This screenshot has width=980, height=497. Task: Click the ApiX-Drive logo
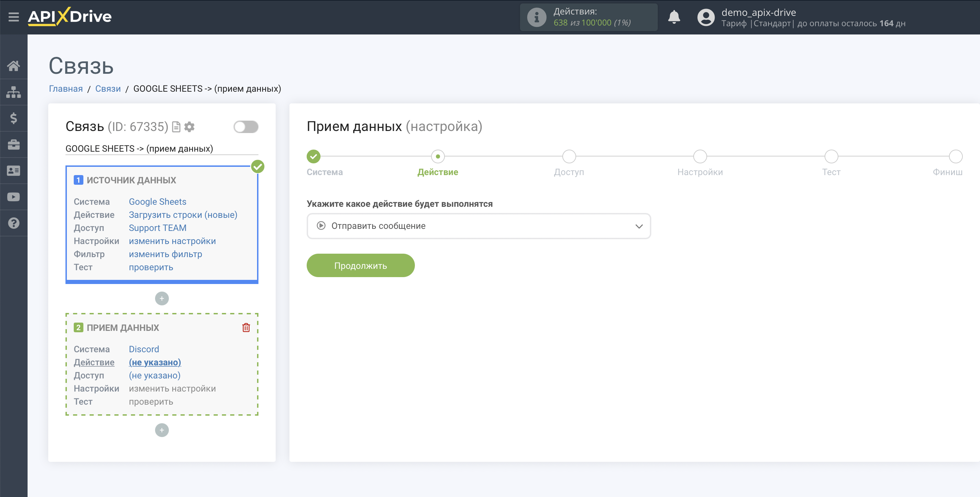point(70,16)
